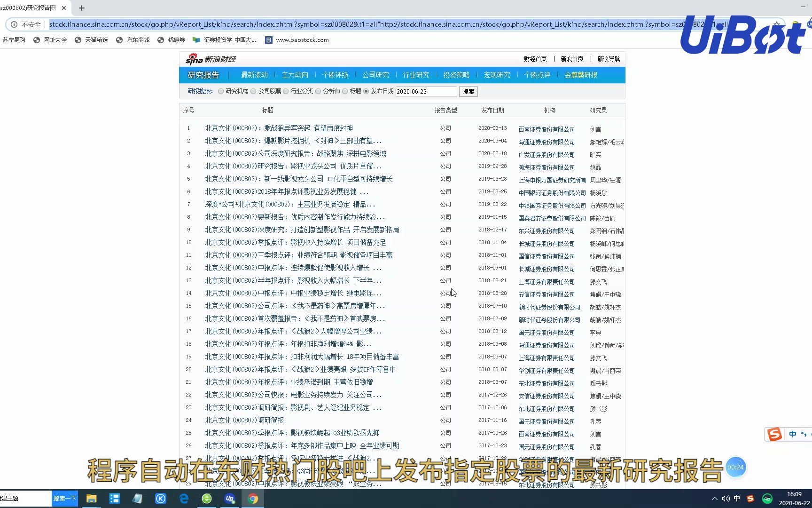Select the 分析师 radio button

[318, 91]
